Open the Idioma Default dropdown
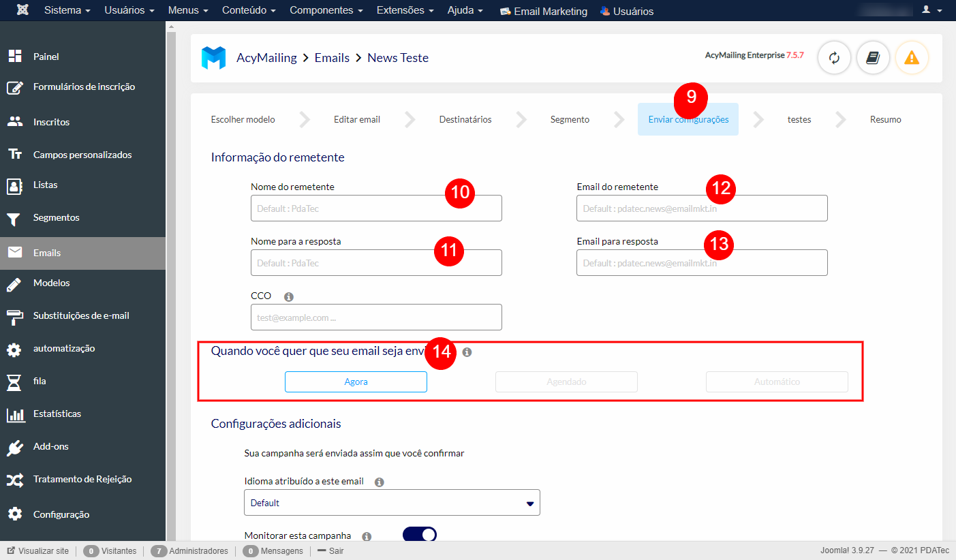The width and height of the screenshot is (956, 560). point(392,502)
